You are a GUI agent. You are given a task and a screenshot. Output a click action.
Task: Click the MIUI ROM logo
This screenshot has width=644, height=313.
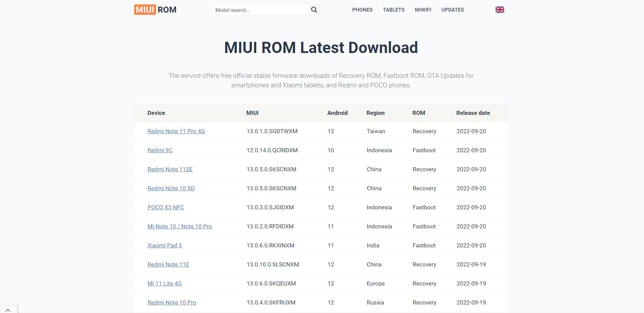point(155,10)
